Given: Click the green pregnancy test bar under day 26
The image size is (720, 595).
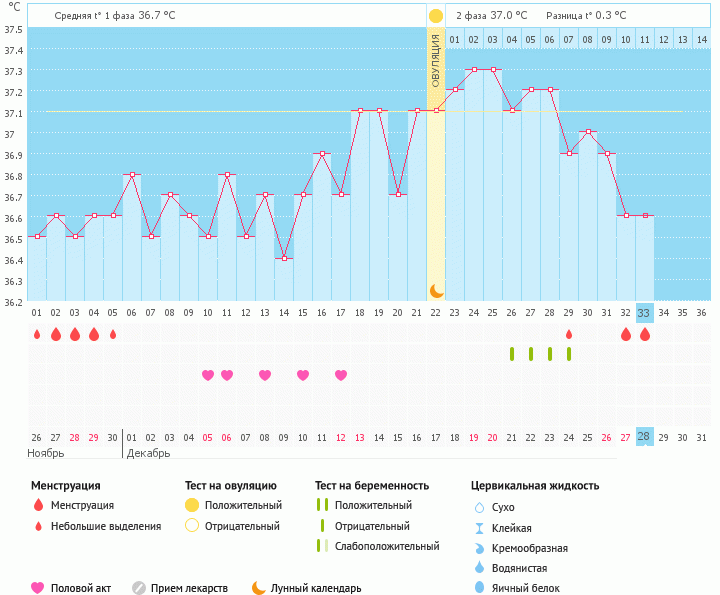Looking at the screenshot, I should tap(512, 354).
